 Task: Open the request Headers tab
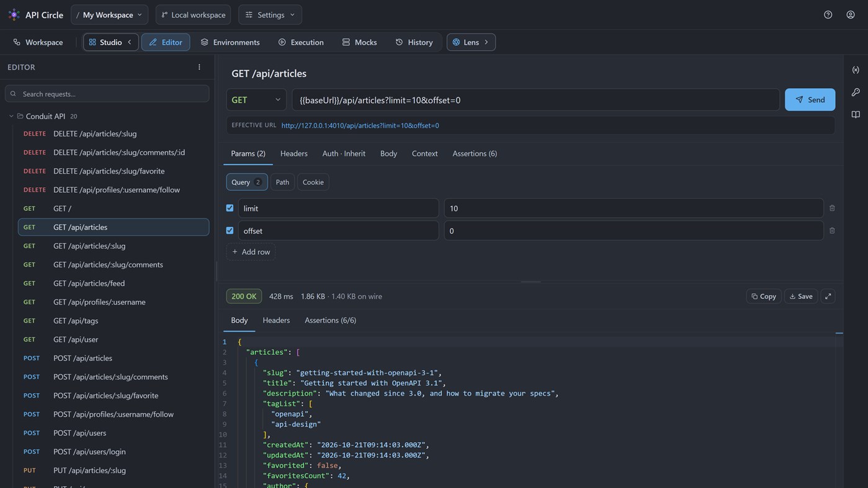(293, 153)
